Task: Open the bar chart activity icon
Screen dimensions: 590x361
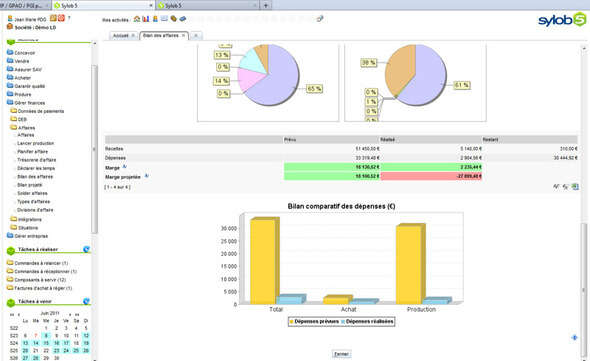Action: (x=146, y=19)
